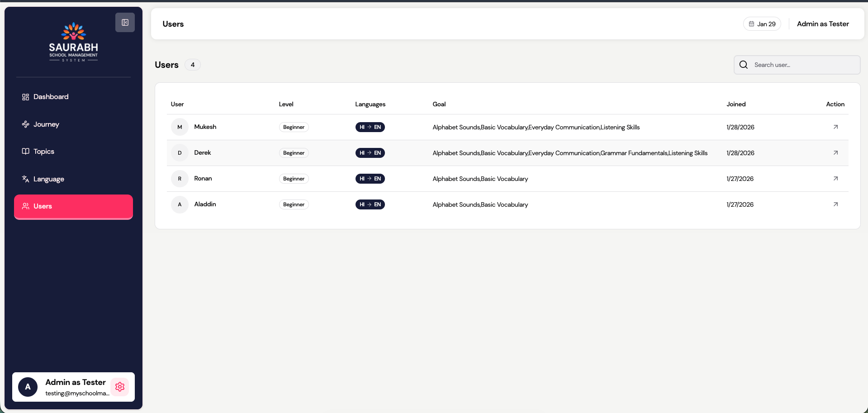Click the Jan 29 date chip
The image size is (868, 413).
[762, 24]
